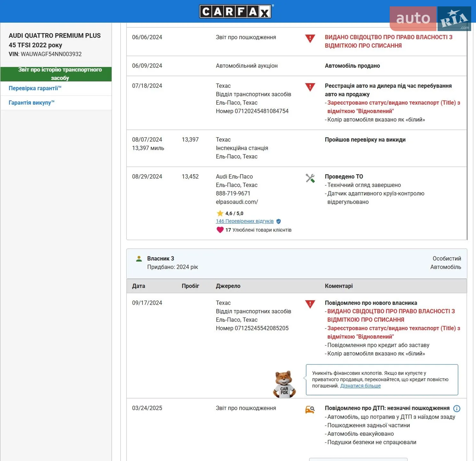The width and height of the screenshot is (476, 461).
Task: Click Придбано: 2024 рік text
Action: 172,267
